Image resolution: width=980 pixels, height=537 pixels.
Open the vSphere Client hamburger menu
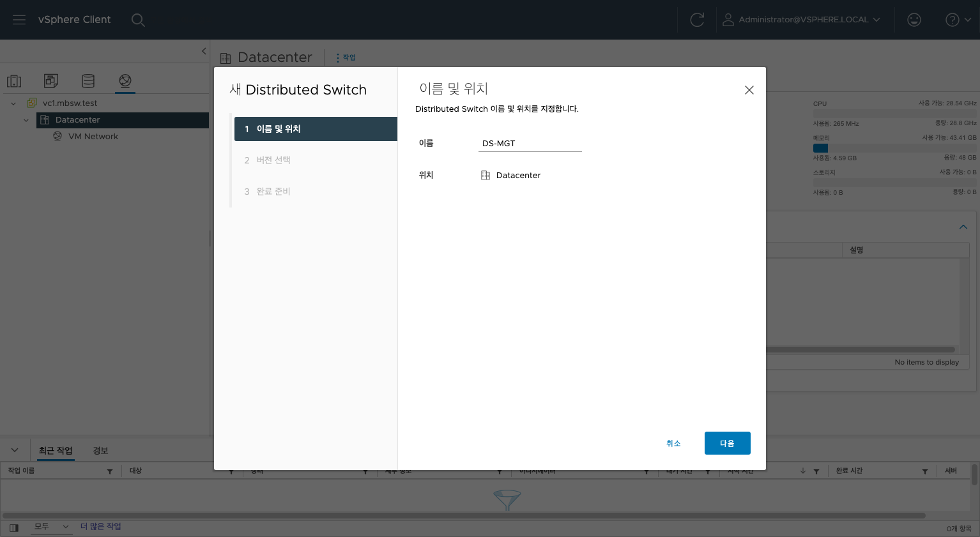pos(19,20)
